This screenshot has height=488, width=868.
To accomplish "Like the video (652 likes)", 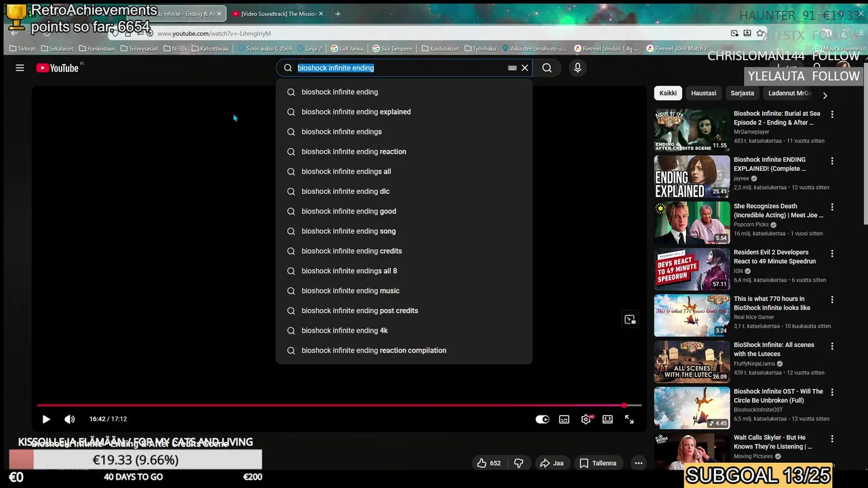I will click(x=488, y=464).
